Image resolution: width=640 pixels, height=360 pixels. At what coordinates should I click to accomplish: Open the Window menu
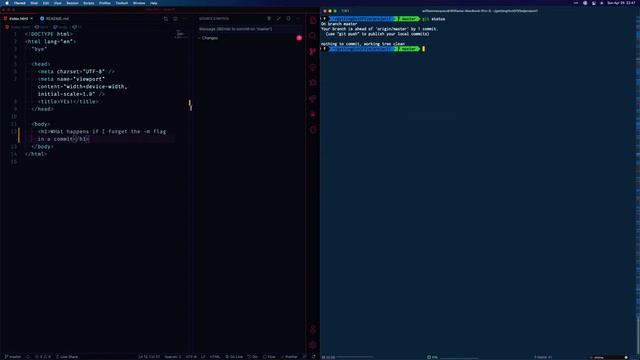coord(139,3)
